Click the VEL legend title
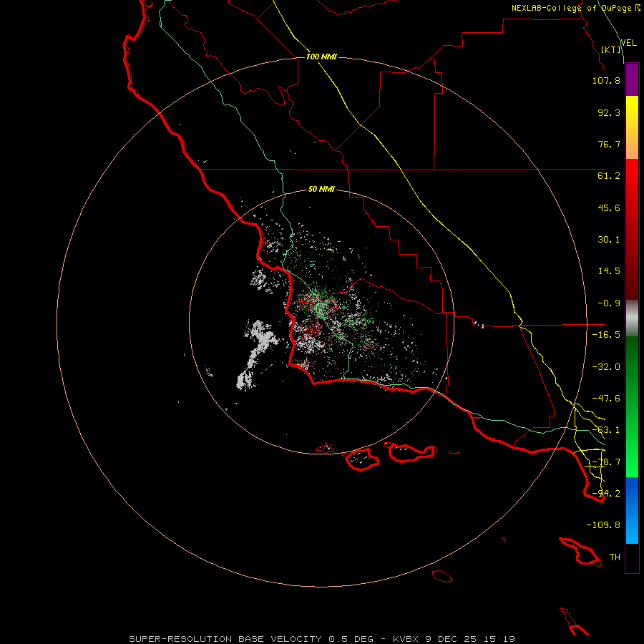The height and width of the screenshot is (644, 644). coord(629,43)
